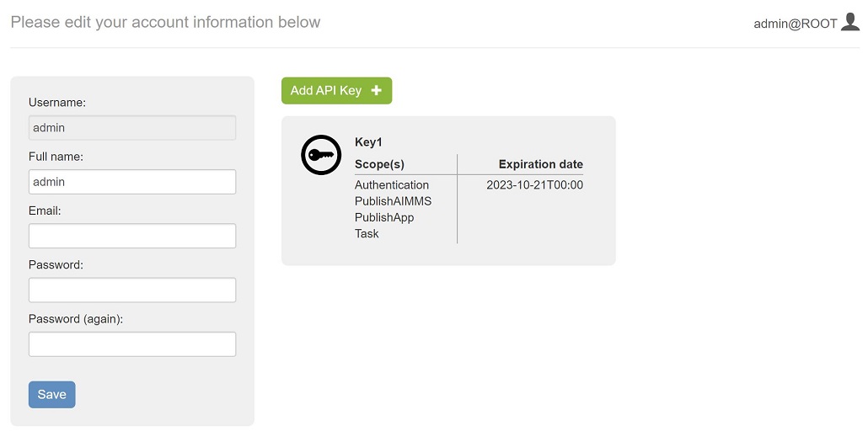The height and width of the screenshot is (442, 868).
Task: Select the Key1 title text
Action: click(x=368, y=142)
